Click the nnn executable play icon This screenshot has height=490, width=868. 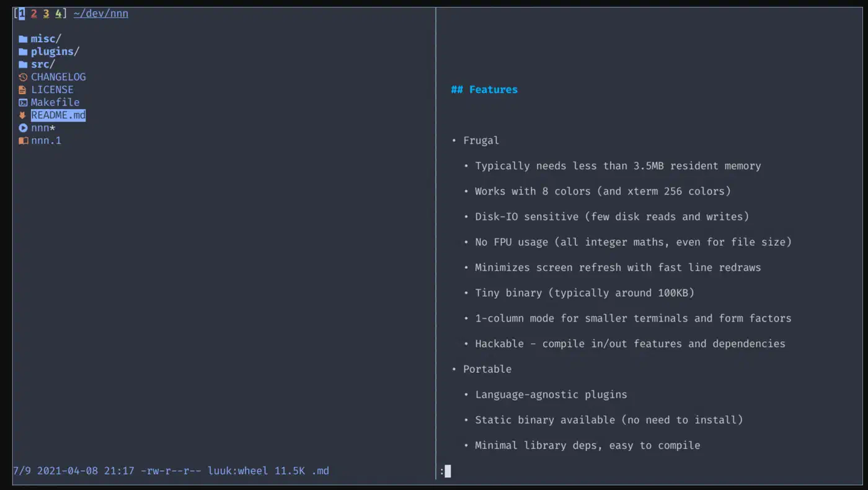point(23,128)
